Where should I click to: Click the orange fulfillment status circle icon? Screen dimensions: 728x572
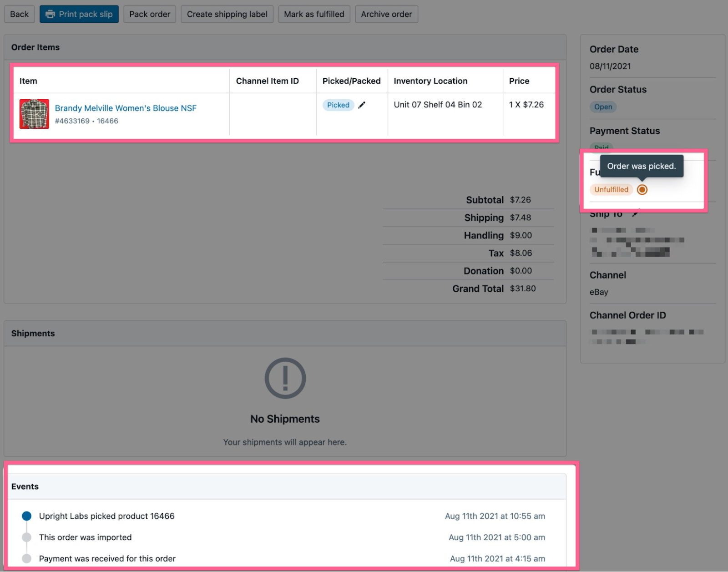[x=642, y=190]
